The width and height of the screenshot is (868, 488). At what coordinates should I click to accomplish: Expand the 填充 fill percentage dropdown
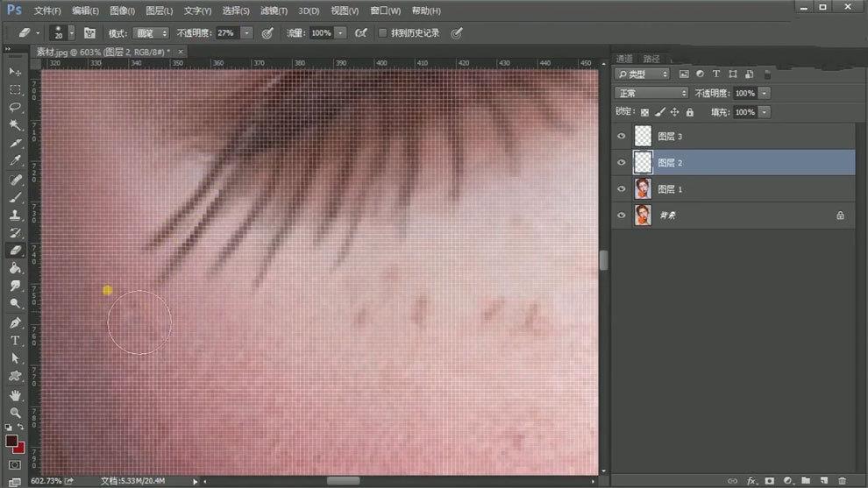point(765,112)
